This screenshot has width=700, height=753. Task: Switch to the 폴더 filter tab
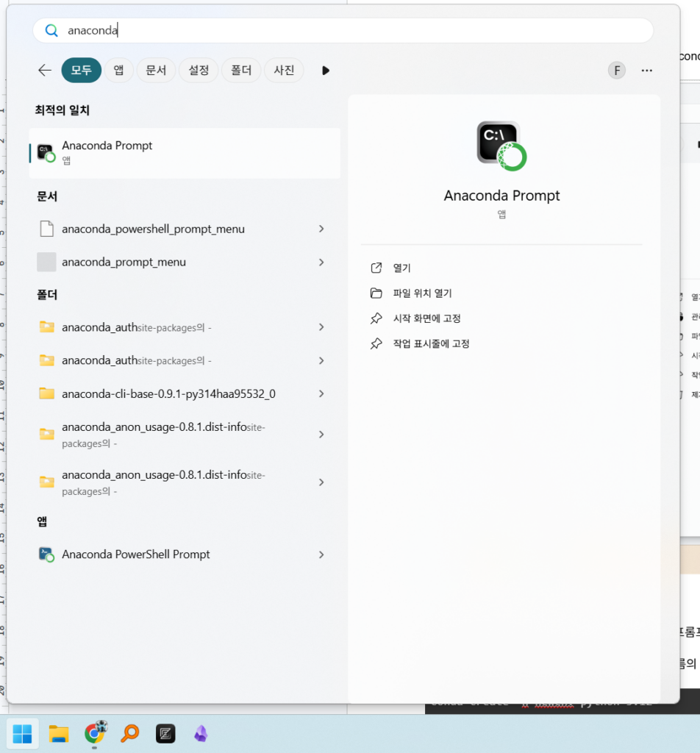coord(241,70)
